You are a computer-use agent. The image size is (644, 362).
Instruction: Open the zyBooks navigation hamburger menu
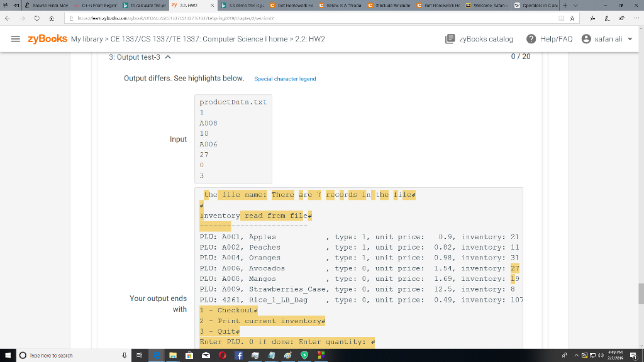click(x=16, y=38)
